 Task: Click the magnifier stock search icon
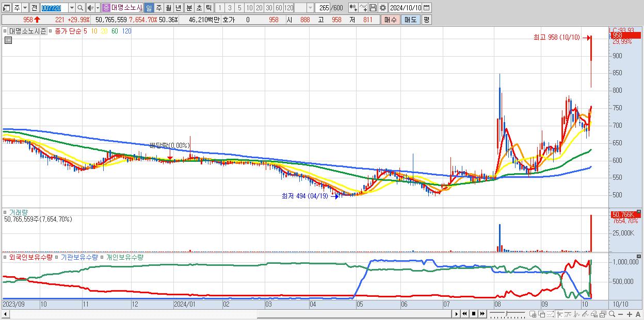click(x=81, y=8)
